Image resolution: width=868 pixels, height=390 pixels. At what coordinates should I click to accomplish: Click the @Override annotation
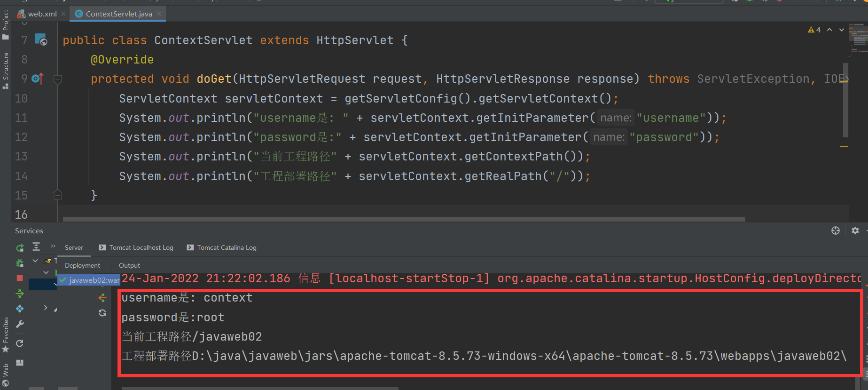[x=122, y=59]
